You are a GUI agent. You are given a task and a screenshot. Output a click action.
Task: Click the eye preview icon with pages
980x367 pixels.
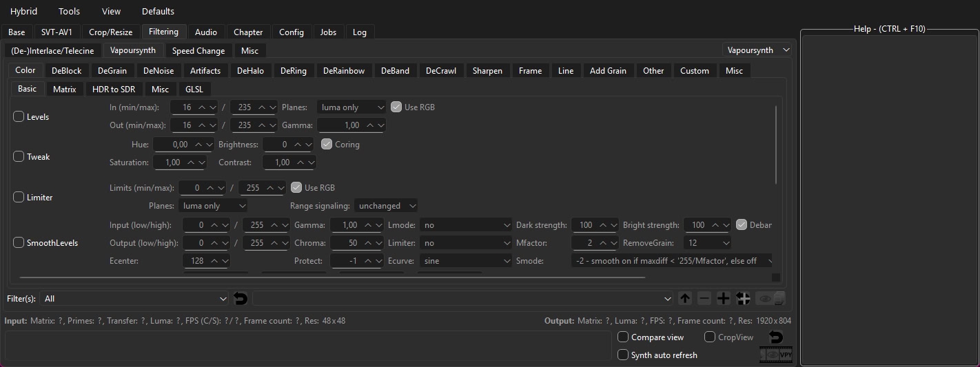[x=771, y=298]
